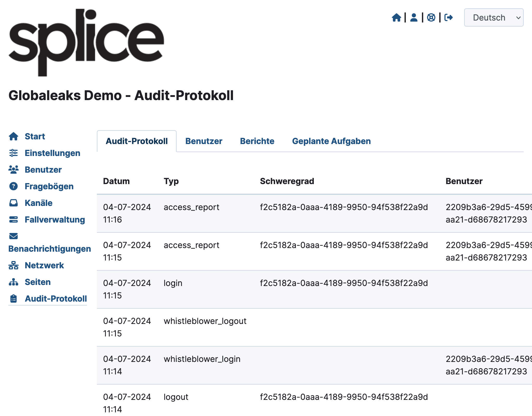Switch to the Benutzer tab
The height and width of the screenshot is (416, 532).
pos(204,141)
